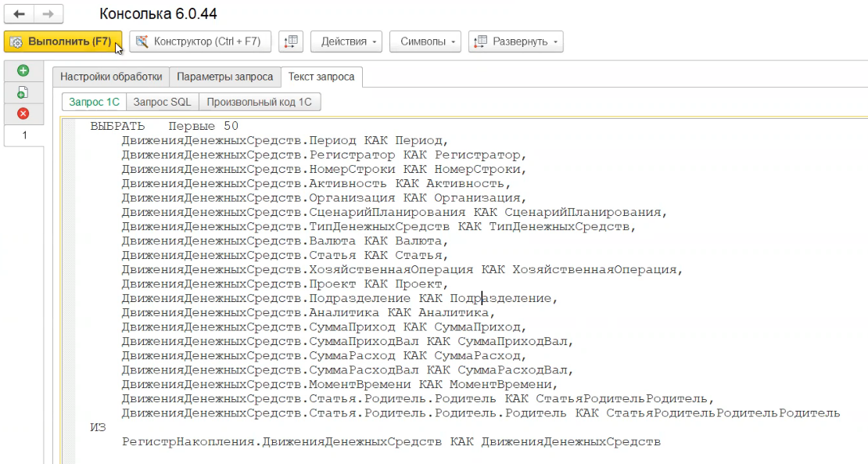Screen dimensions: 868x464
Task: Run the query with Выполнить (F7)
Action: [x=63, y=41]
